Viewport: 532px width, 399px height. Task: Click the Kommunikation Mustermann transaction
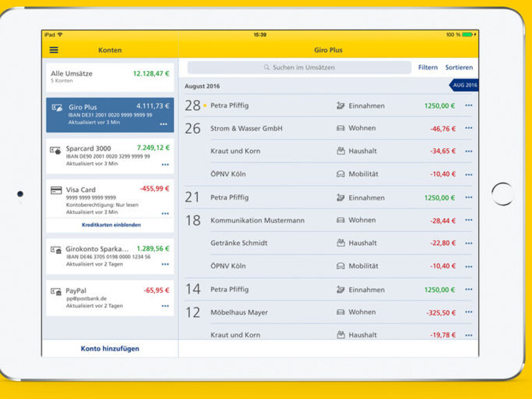click(327, 220)
